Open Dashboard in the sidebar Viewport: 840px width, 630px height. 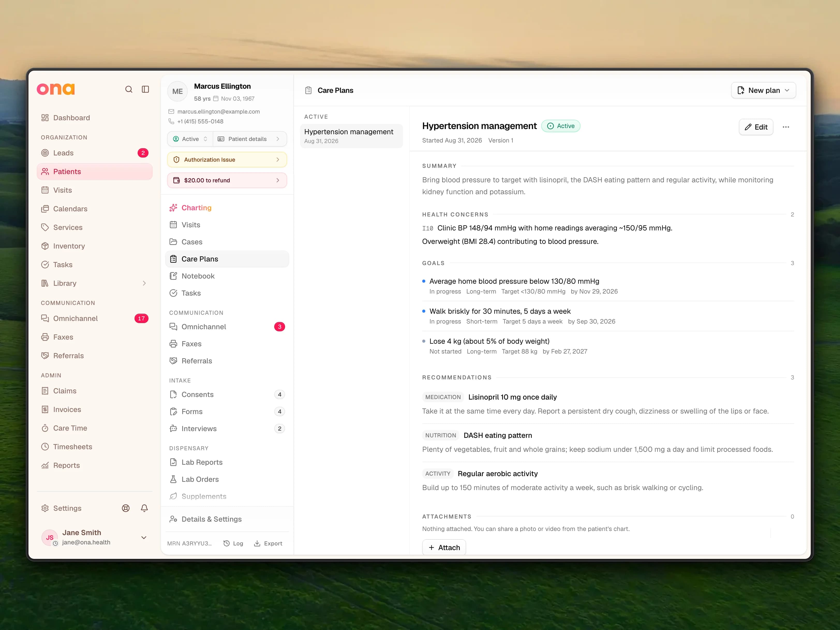(95, 118)
